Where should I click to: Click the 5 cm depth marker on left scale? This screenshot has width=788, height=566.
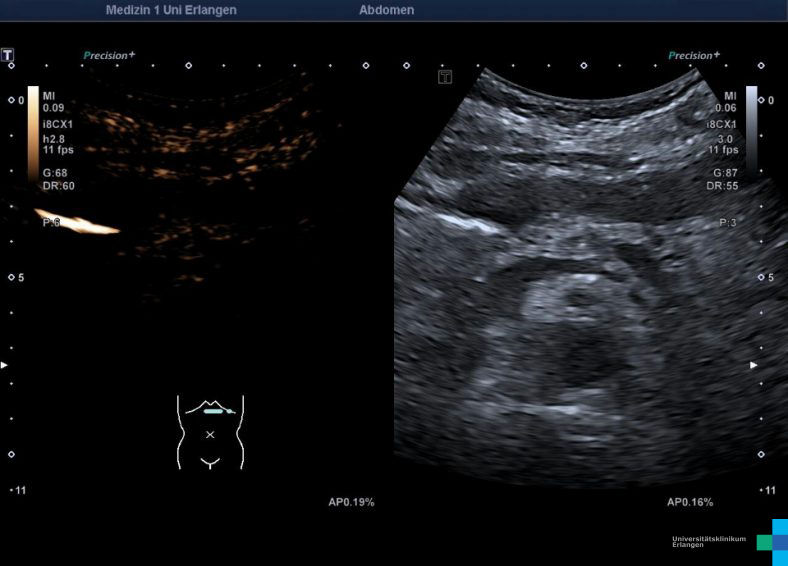pyautogui.click(x=18, y=277)
